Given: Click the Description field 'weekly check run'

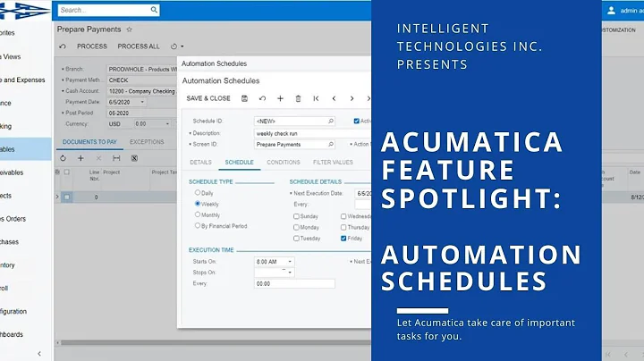Looking at the screenshot, I should (x=312, y=133).
